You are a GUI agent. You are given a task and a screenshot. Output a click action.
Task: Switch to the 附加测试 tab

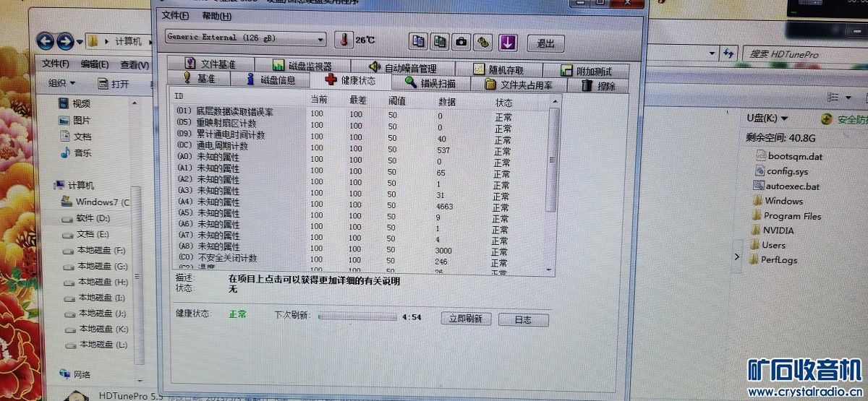pyautogui.click(x=586, y=71)
